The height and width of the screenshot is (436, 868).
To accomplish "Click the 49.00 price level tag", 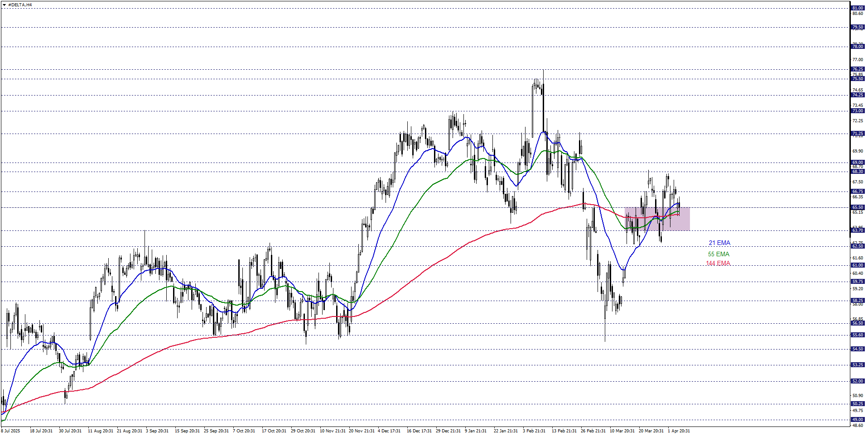I will pyautogui.click(x=858, y=420).
